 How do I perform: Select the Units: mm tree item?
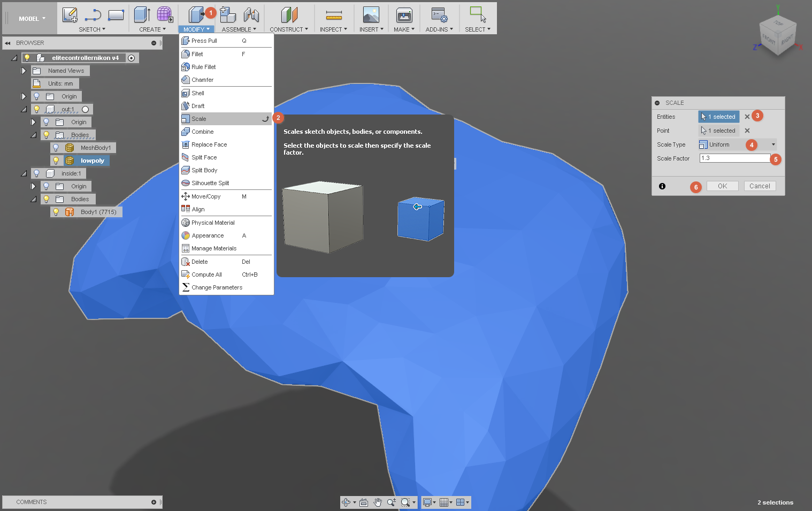point(56,83)
